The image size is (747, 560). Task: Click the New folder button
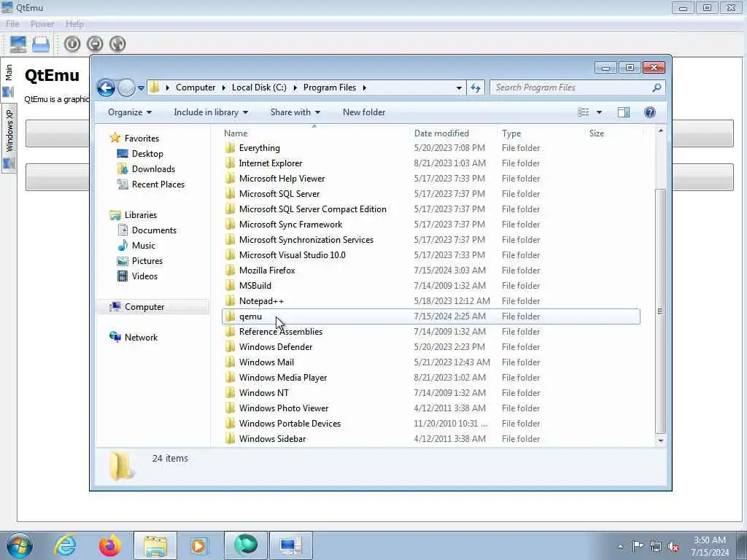[364, 112]
